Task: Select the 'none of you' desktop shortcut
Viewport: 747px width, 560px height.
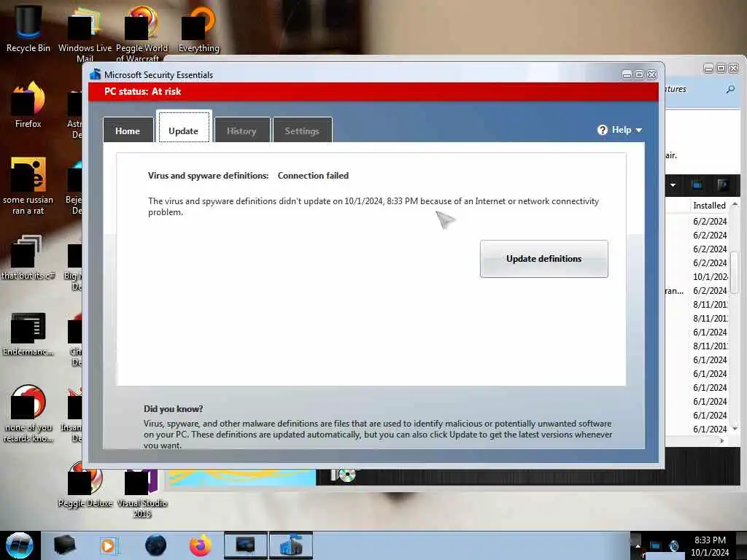Action: click(x=28, y=413)
